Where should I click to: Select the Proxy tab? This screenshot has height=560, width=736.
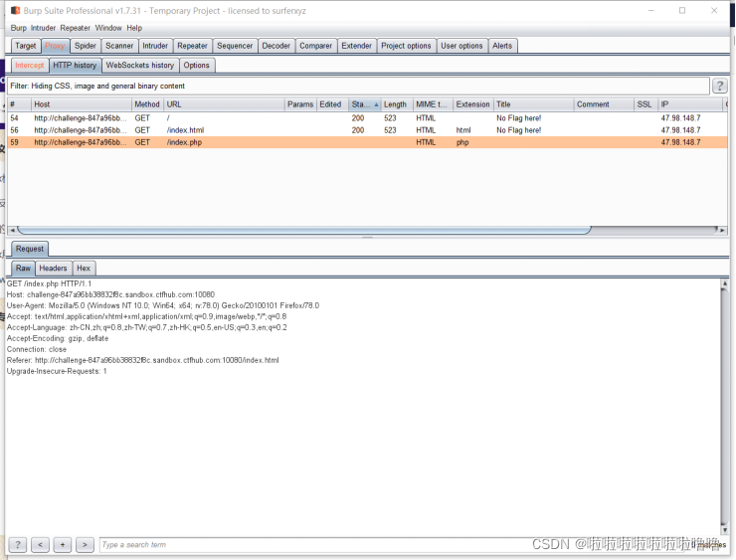click(55, 46)
